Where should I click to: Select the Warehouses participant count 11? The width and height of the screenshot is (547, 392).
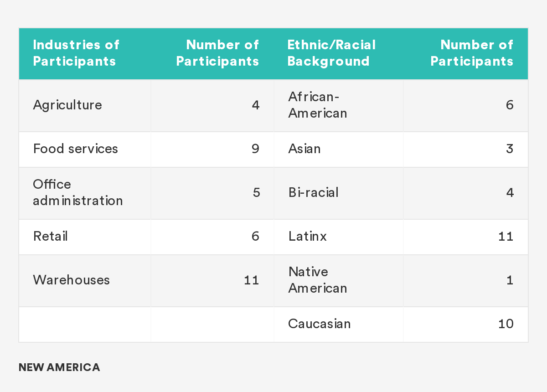pyautogui.click(x=251, y=280)
